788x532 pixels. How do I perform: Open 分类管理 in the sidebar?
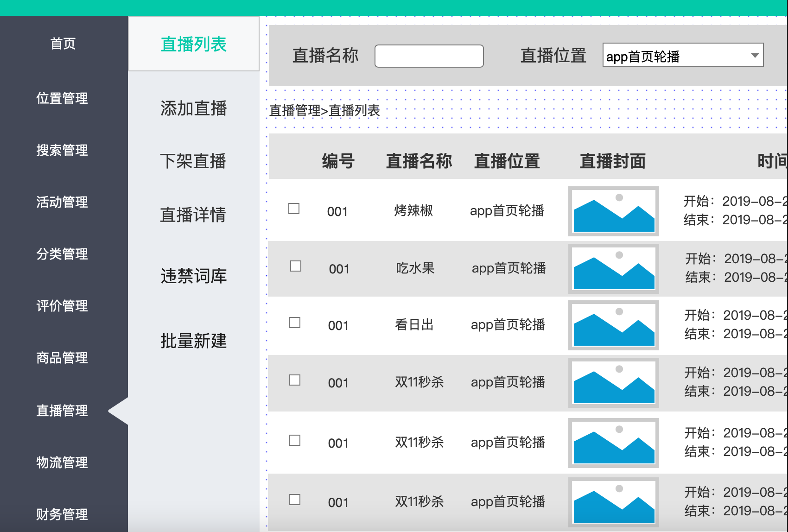[x=62, y=254]
